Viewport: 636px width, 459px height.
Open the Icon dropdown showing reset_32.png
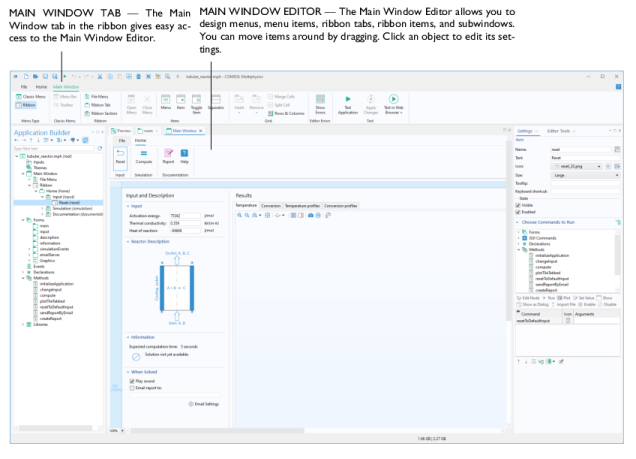click(x=580, y=165)
